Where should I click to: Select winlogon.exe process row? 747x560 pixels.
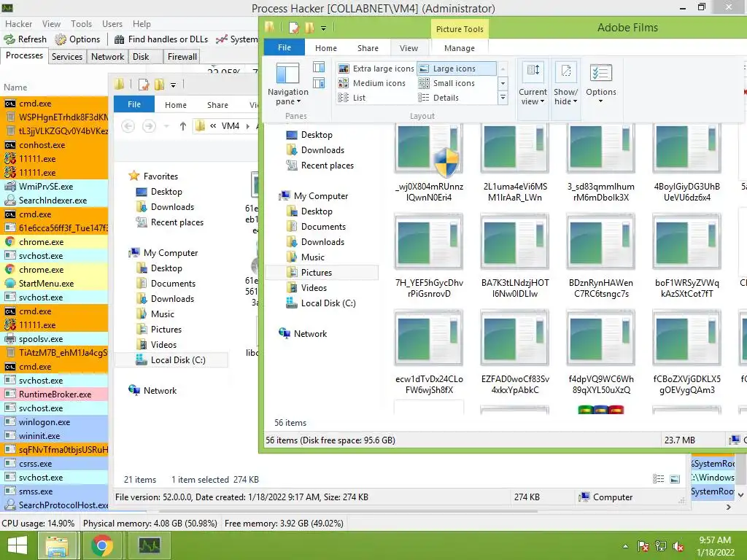click(x=54, y=422)
